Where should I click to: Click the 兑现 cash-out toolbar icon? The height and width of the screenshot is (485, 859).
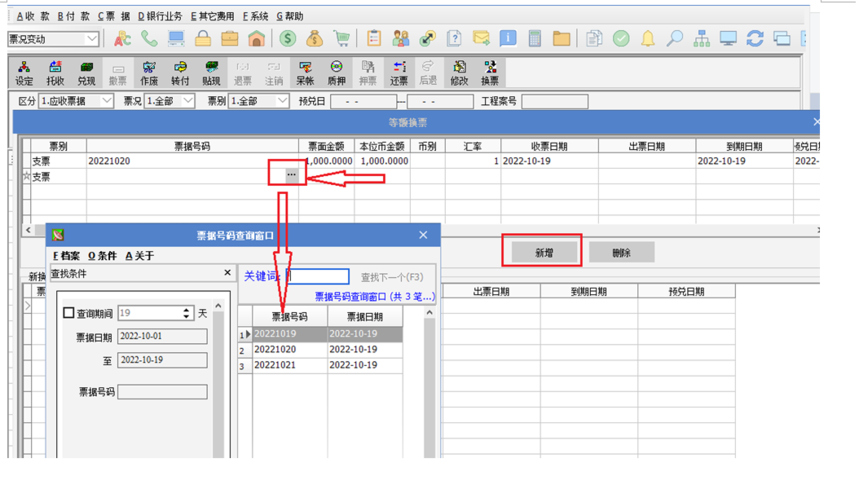pos(86,73)
